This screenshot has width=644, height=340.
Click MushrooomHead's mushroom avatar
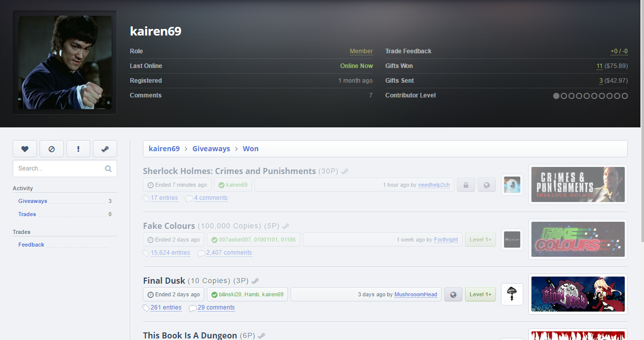coord(512,294)
